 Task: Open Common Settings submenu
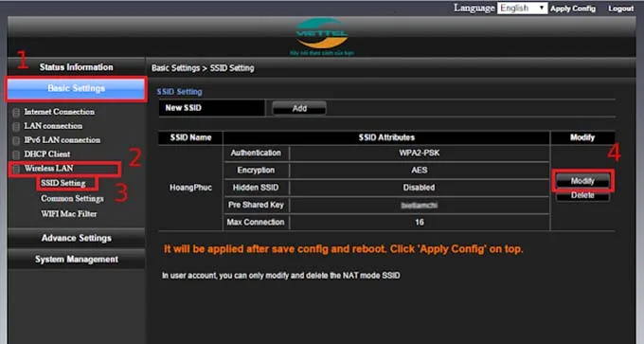[x=72, y=198]
